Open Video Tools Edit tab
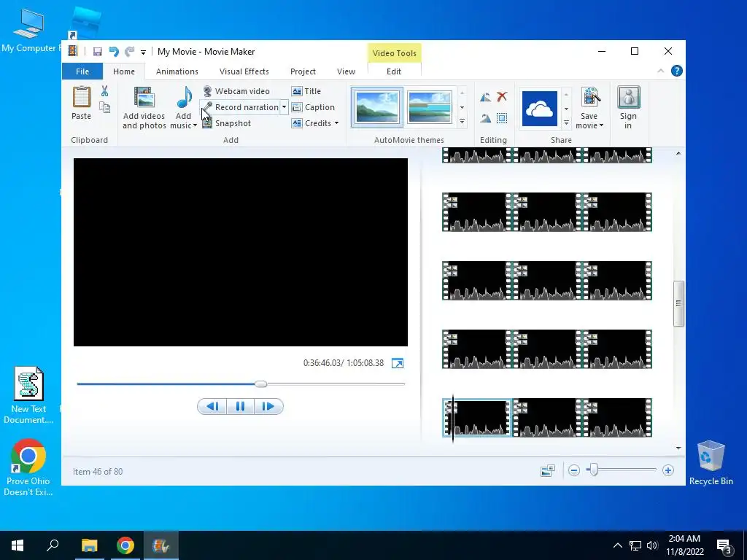747x560 pixels. 393,71
